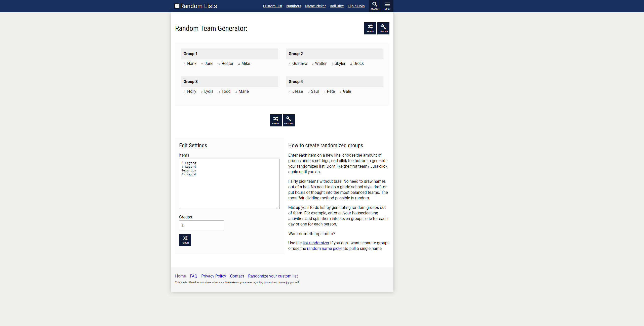Open the hamburger Menu icon
This screenshot has width=644, height=326.
(x=387, y=6)
